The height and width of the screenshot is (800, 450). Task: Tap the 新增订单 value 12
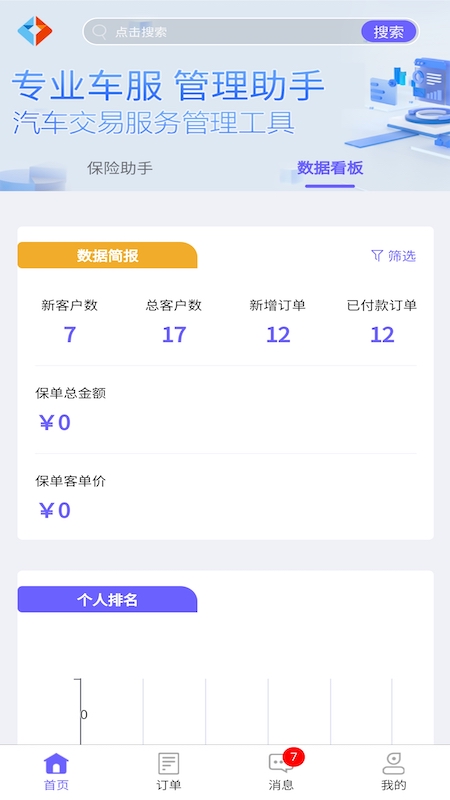coord(278,335)
